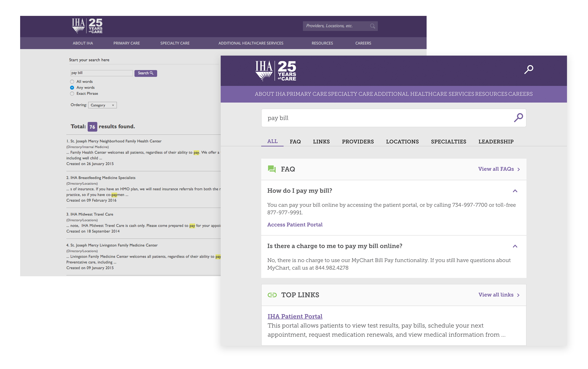Choose the Exact Phrase radio button
This screenshot has height=369, width=588.
pyautogui.click(x=72, y=94)
